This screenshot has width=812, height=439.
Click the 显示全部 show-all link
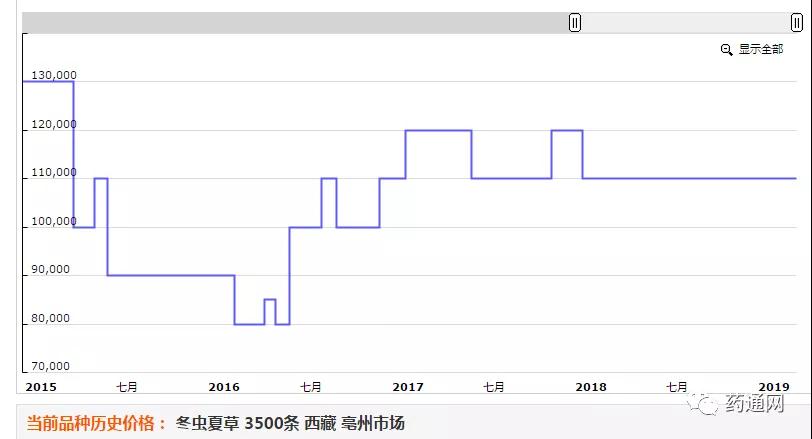[x=761, y=49]
